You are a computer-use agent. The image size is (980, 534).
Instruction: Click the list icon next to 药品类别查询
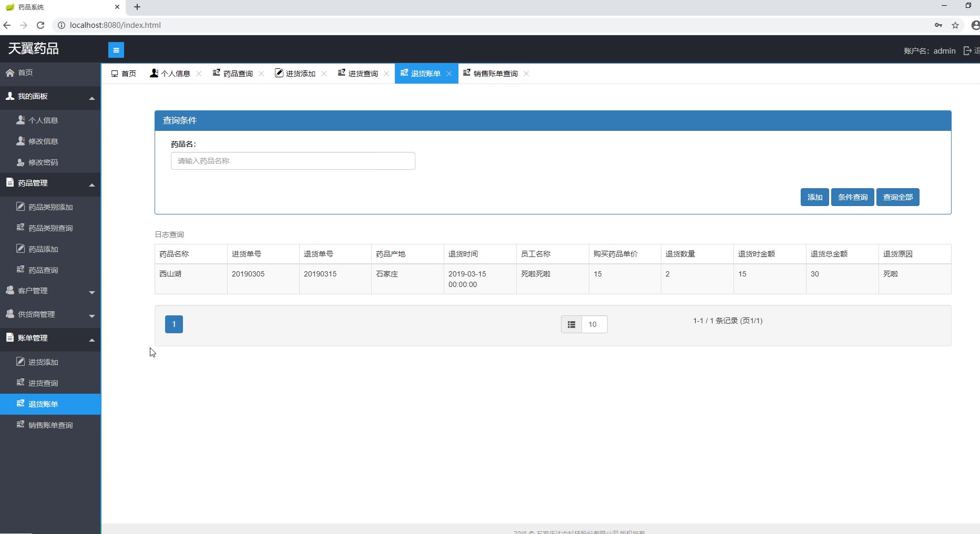click(21, 227)
